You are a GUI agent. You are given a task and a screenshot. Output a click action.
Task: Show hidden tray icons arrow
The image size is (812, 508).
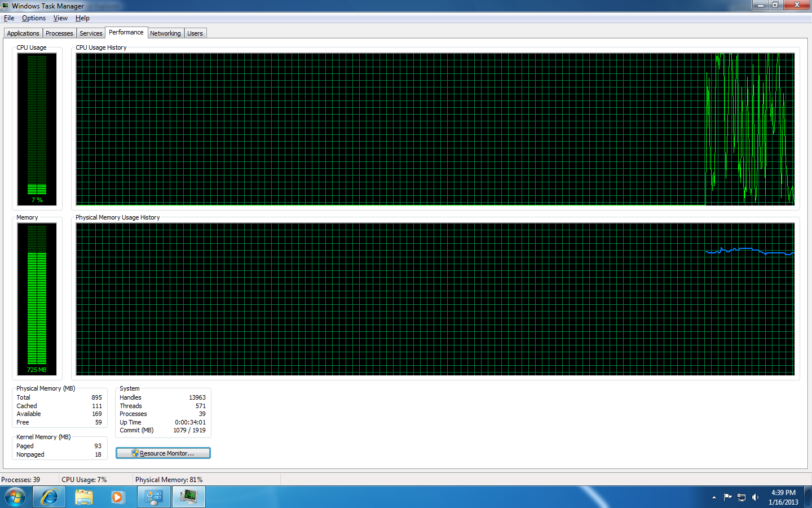pos(714,497)
